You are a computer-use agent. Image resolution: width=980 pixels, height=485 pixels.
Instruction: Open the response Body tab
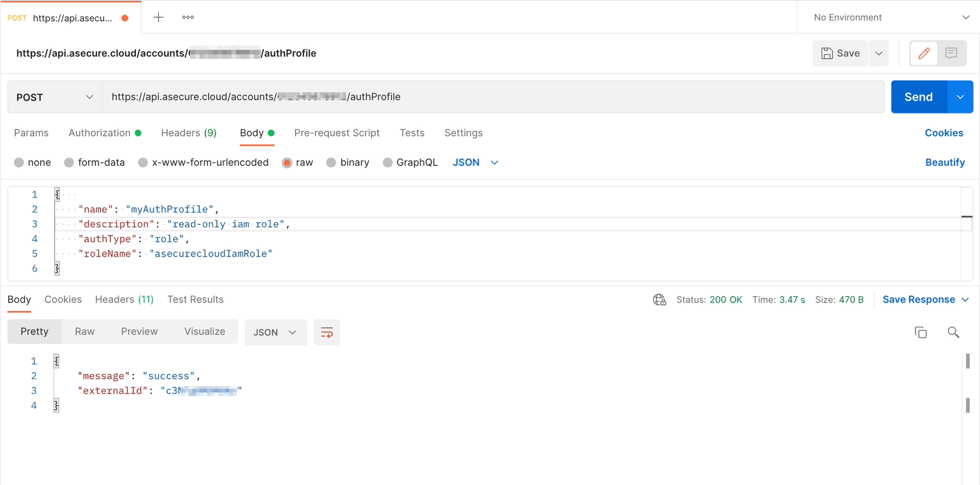coord(19,299)
